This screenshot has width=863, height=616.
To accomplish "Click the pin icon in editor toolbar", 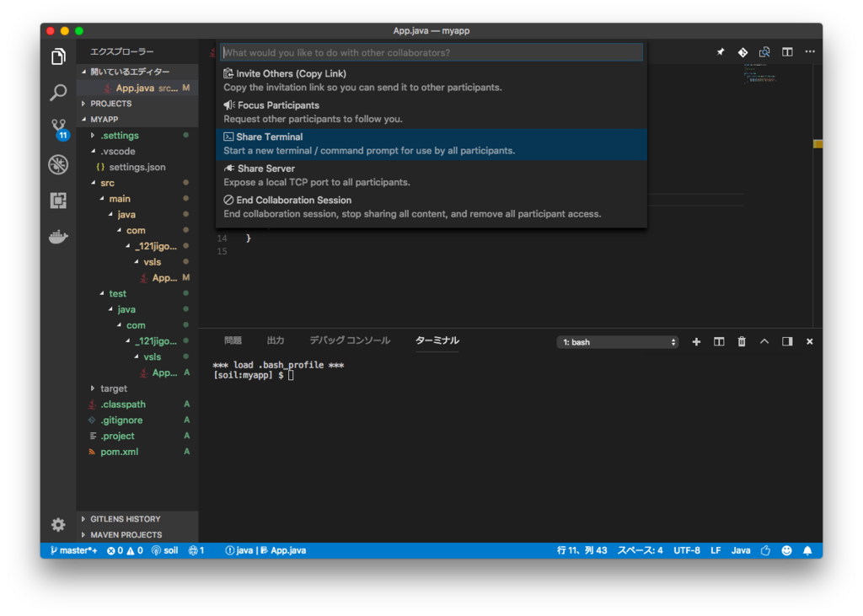I will click(721, 51).
